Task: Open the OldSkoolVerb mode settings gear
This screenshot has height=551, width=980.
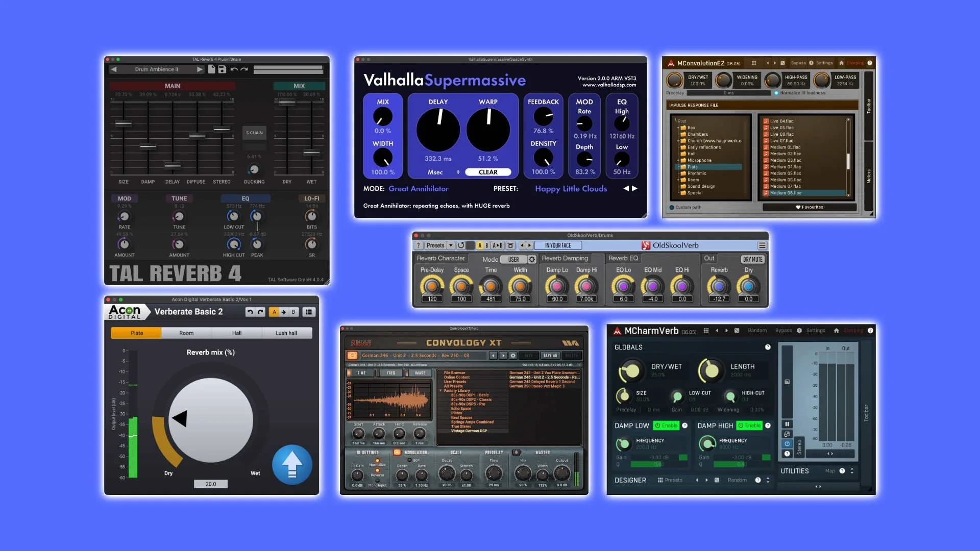Action: tap(531, 259)
